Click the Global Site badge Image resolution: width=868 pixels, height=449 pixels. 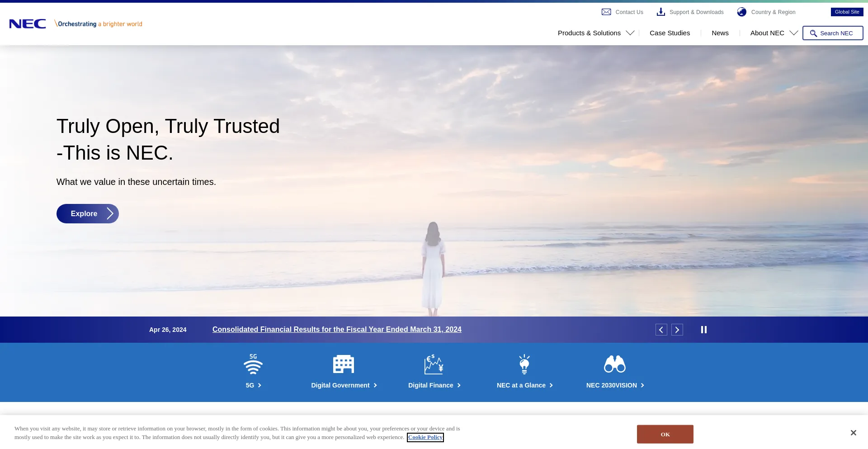[x=847, y=12]
